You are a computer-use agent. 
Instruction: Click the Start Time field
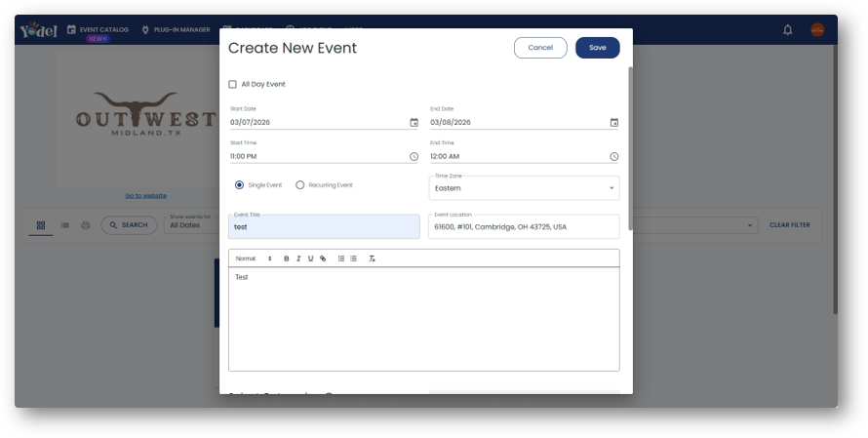(324, 157)
